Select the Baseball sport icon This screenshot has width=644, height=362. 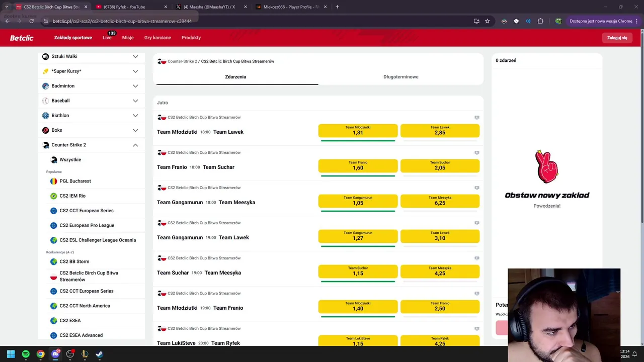46,101
